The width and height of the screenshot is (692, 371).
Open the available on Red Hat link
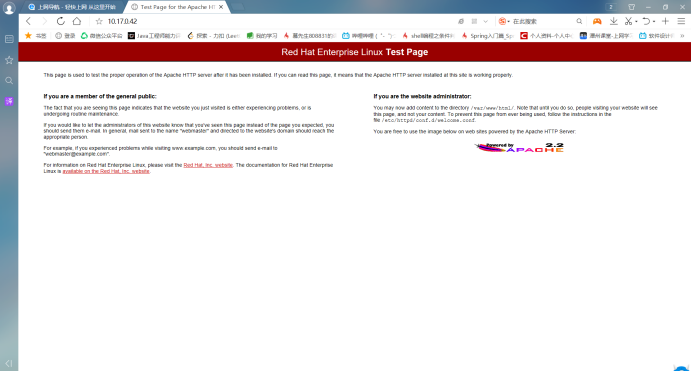[106, 171]
